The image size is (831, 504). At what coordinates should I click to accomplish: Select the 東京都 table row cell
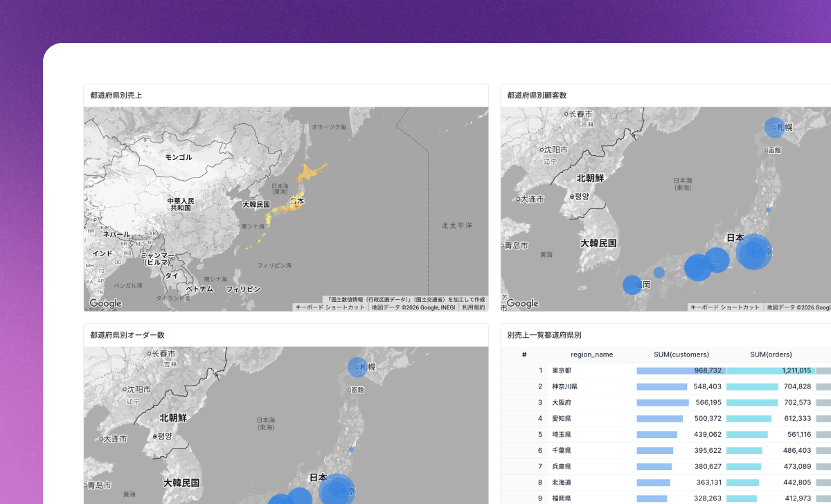click(x=562, y=370)
